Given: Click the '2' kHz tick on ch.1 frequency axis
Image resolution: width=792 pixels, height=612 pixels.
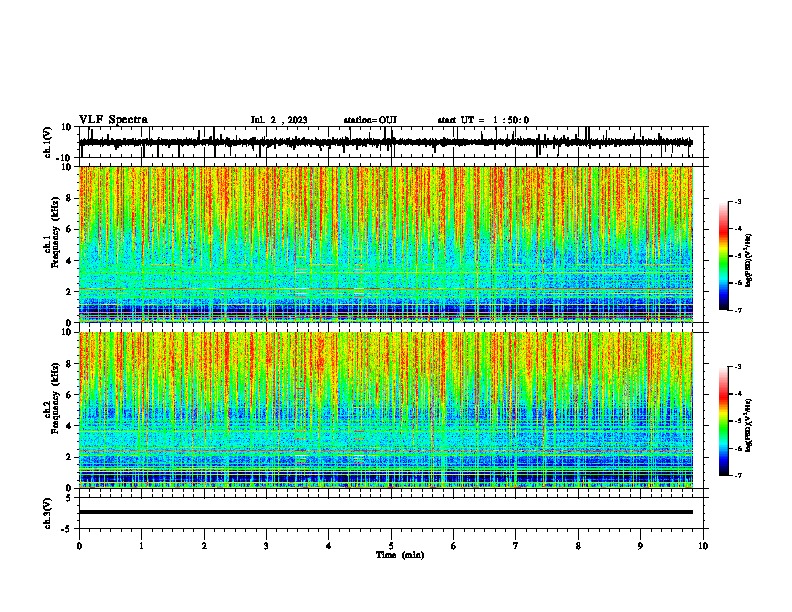Looking at the screenshot, I should pyautogui.click(x=69, y=292).
